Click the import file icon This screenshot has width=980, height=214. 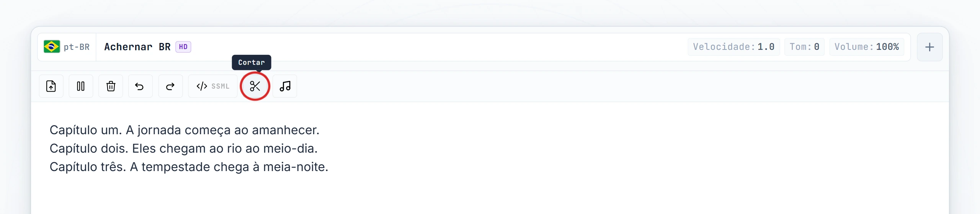[x=51, y=86]
